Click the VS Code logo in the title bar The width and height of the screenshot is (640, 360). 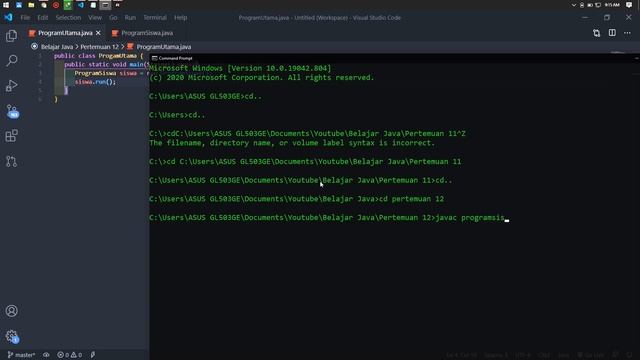(x=8, y=18)
